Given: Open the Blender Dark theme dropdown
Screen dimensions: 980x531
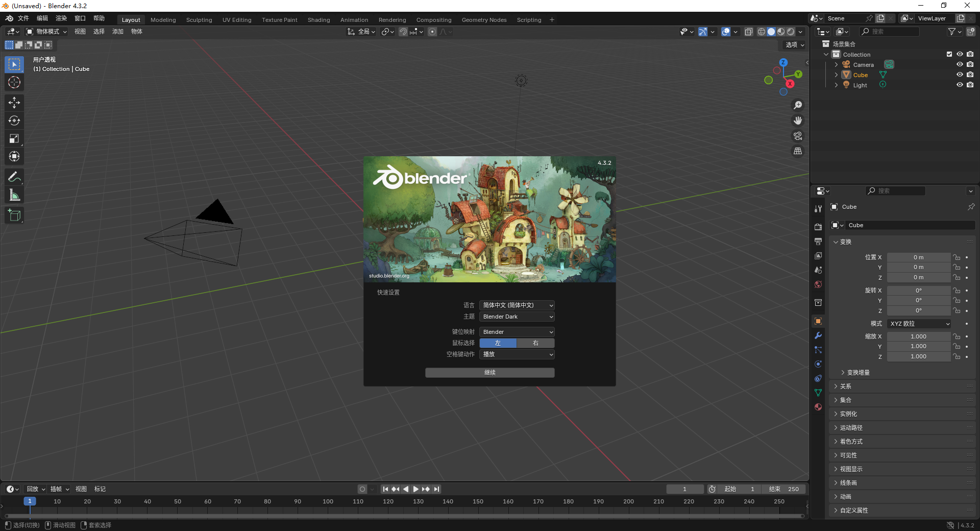Looking at the screenshot, I should (x=517, y=317).
